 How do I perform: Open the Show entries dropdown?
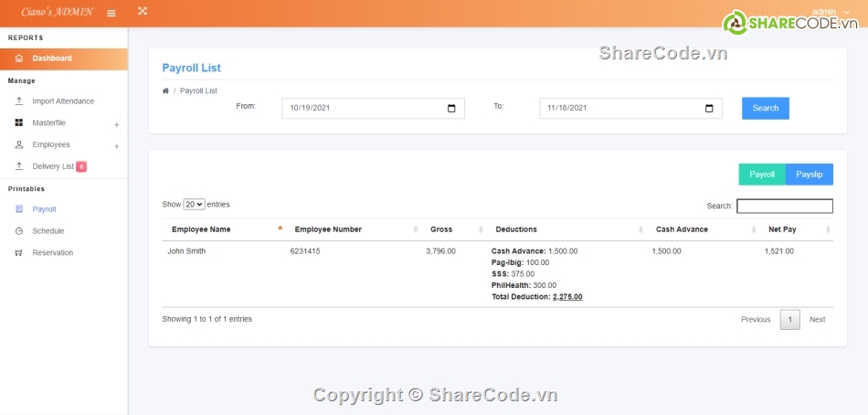(x=194, y=205)
